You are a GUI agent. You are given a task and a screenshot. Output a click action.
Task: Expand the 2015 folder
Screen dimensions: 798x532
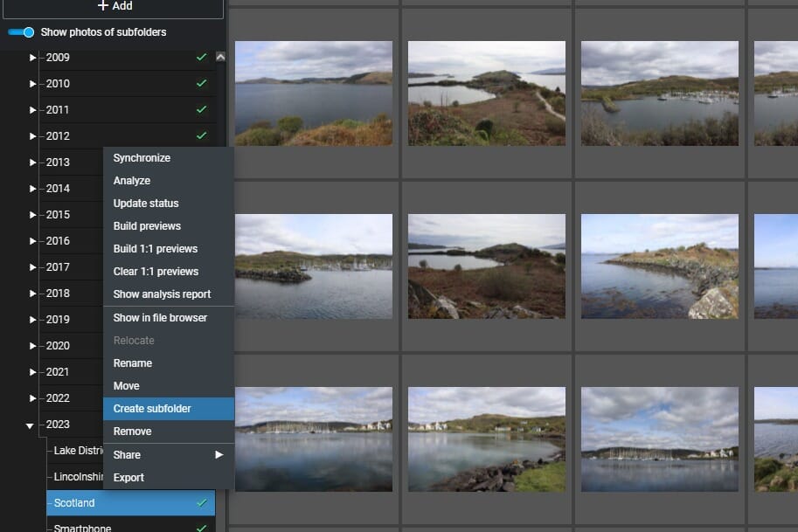point(32,214)
